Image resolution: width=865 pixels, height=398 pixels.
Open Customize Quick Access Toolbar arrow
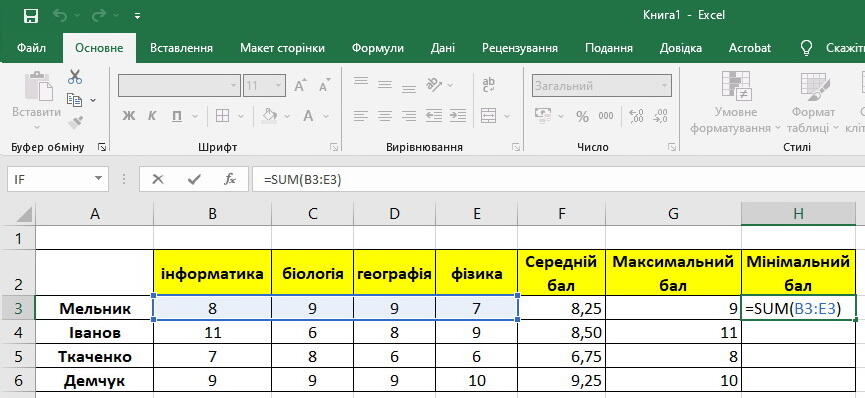[x=137, y=17]
